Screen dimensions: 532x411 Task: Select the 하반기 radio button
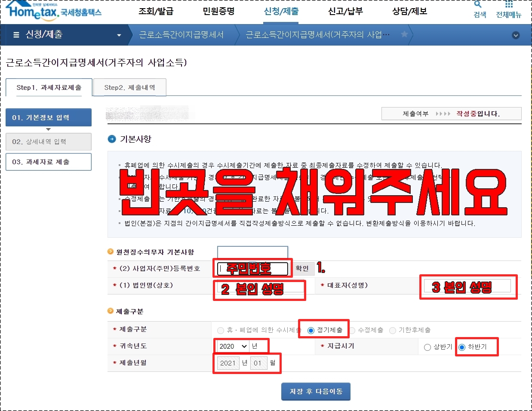(462, 347)
